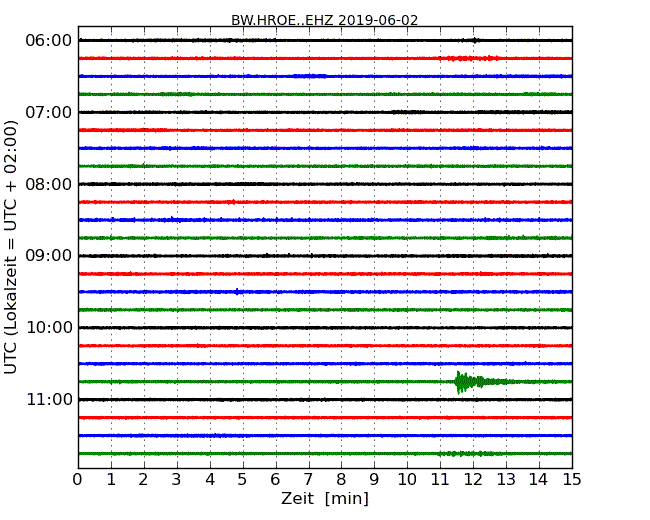Screen dimensions: 650x520
Task: Click the Zeit [min] axis label
Action: click(325, 498)
